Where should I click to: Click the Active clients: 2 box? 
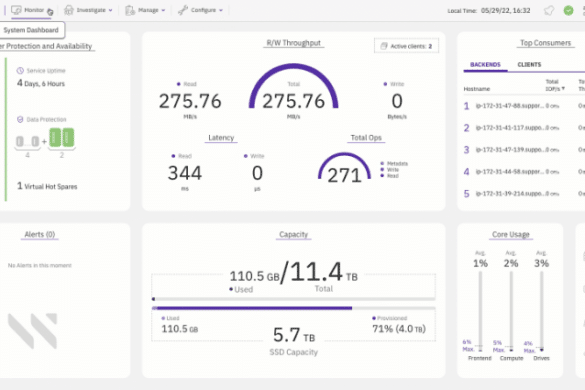[406, 46]
